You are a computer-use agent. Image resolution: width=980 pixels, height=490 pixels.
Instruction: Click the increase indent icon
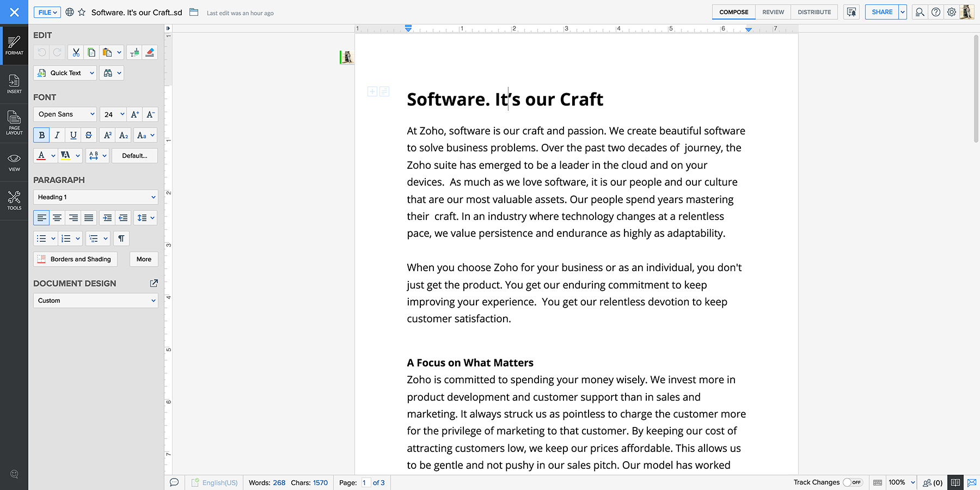click(107, 218)
